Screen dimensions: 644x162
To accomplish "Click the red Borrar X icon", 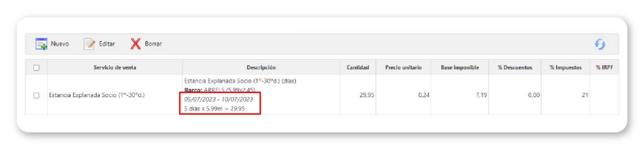I will click(136, 44).
